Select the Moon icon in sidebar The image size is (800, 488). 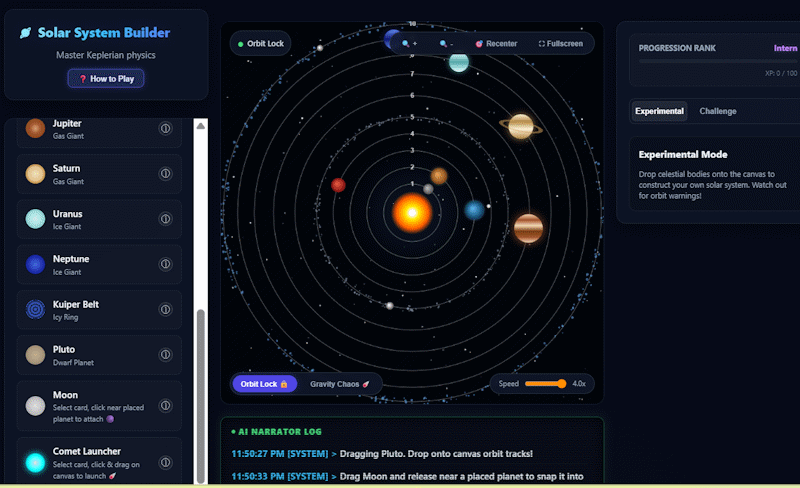click(35, 406)
